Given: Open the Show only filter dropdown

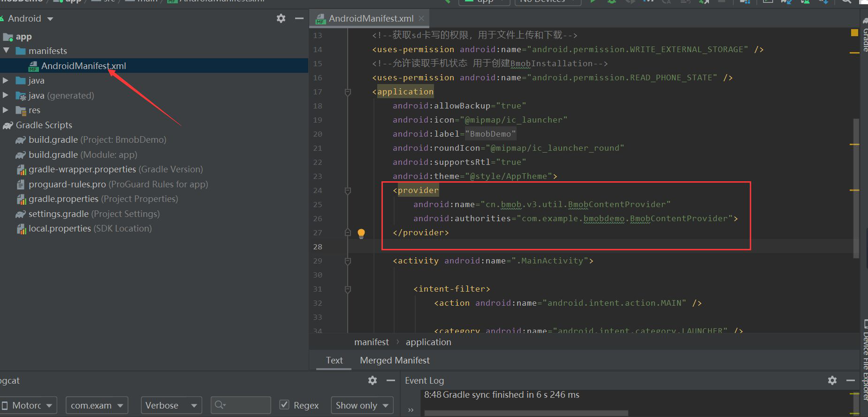Looking at the screenshot, I should 362,405.
